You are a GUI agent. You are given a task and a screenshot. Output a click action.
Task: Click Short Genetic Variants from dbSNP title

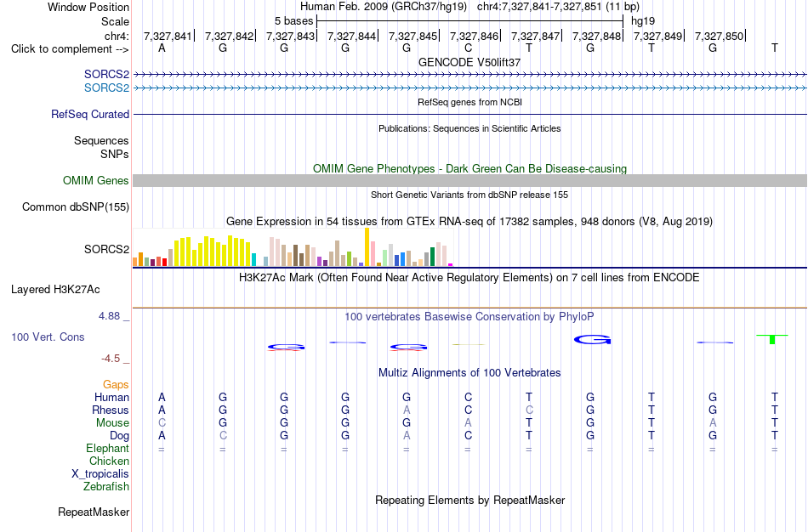pos(469,195)
